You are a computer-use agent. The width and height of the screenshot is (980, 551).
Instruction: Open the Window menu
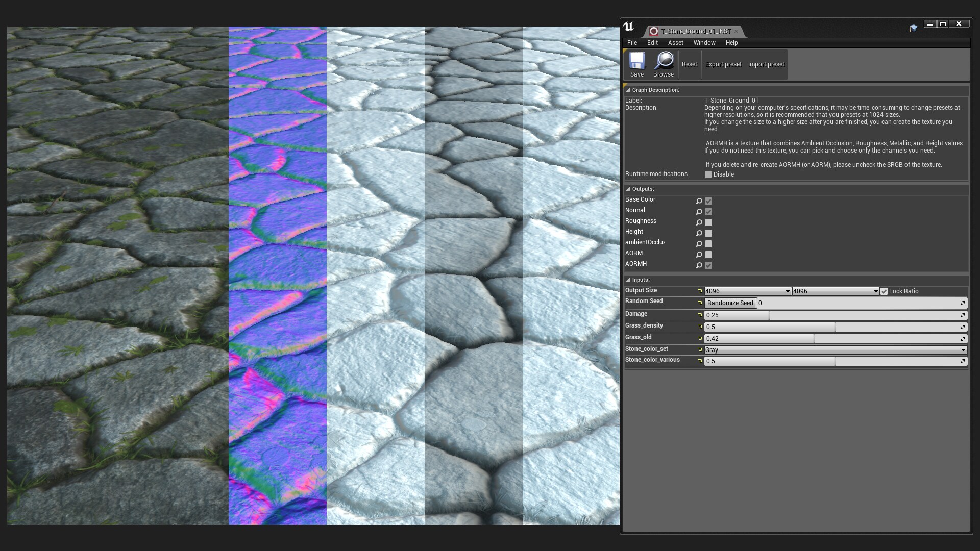click(704, 43)
